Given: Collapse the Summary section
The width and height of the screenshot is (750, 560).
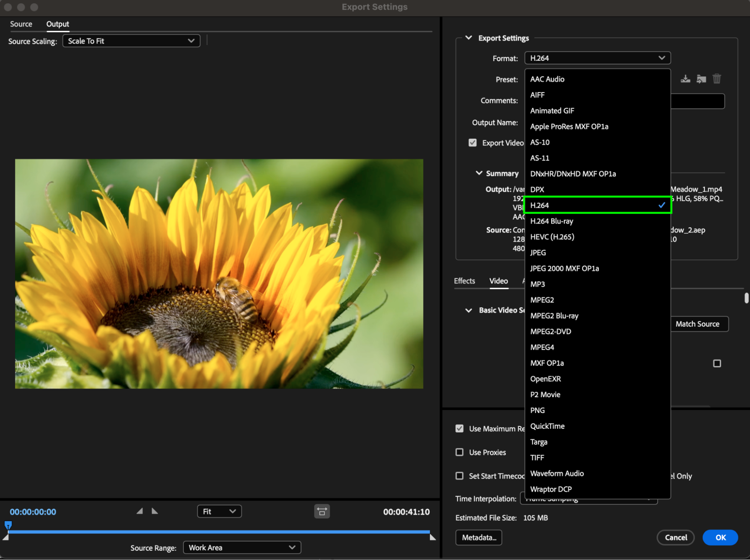Looking at the screenshot, I should point(479,173).
